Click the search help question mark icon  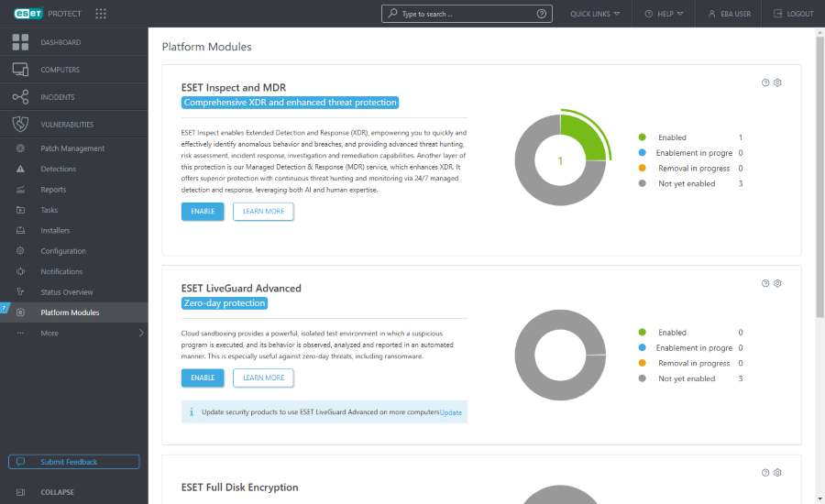[542, 14]
